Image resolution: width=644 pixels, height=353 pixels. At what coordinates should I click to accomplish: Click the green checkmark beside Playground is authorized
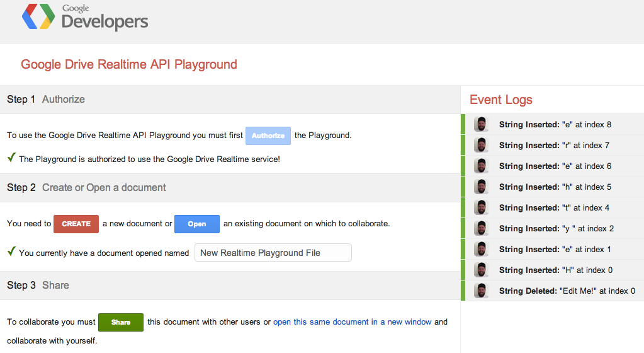click(x=11, y=158)
